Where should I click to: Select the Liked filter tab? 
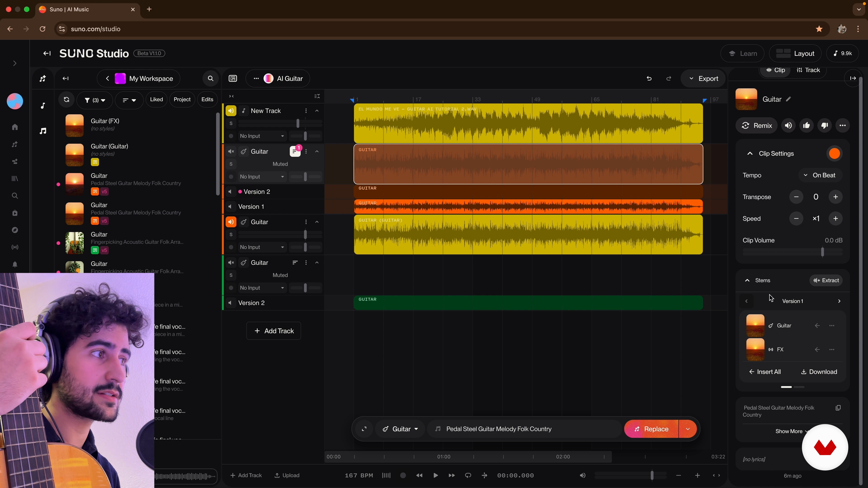(156, 99)
